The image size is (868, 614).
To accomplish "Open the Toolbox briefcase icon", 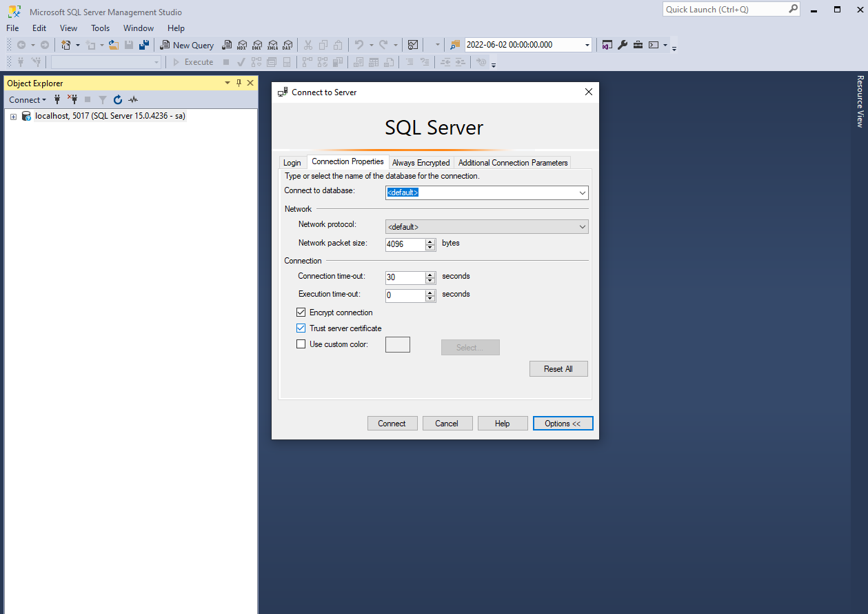I will point(638,45).
